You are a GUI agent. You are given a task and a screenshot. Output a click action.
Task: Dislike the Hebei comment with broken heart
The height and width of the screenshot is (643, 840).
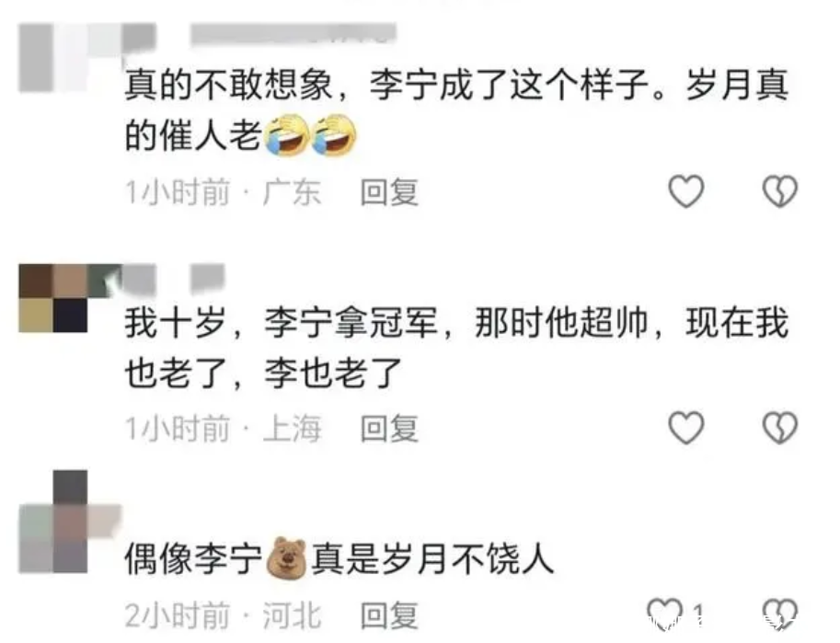(x=779, y=614)
